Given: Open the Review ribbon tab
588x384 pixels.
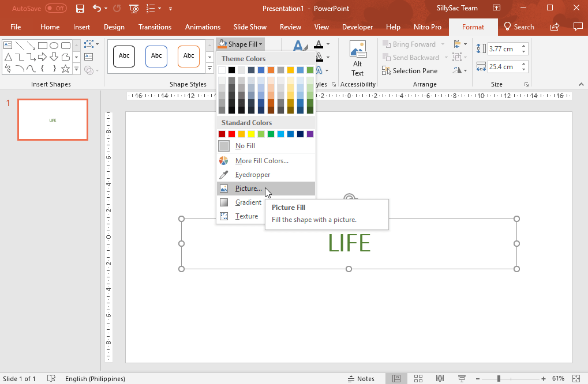Looking at the screenshot, I should (x=290, y=27).
